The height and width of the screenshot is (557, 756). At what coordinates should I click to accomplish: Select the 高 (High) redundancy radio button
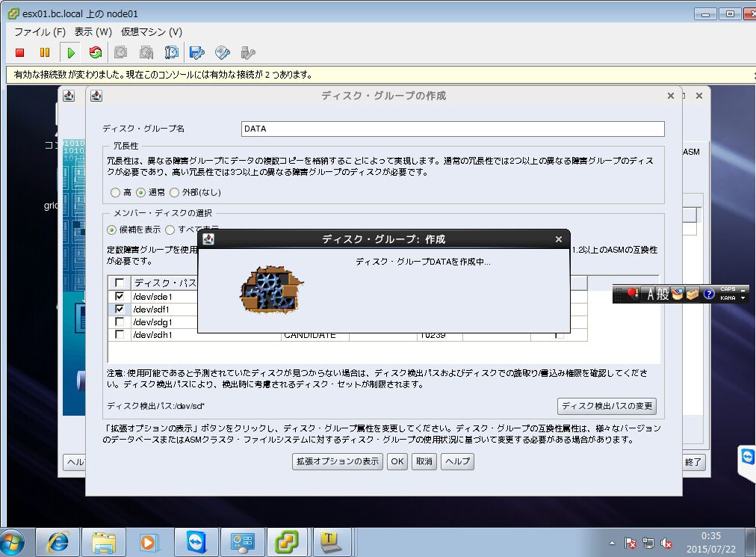[115, 193]
